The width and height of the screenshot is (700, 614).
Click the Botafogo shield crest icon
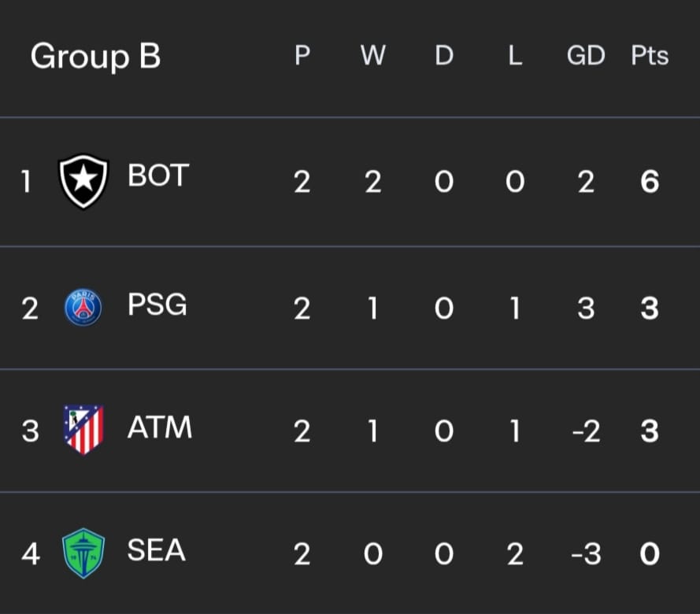point(83,181)
